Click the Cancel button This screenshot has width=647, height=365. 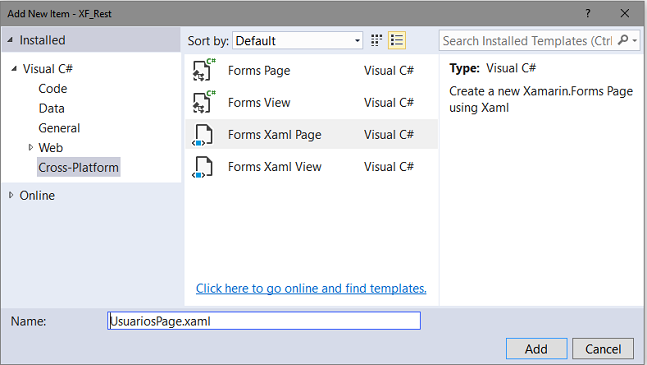click(603, 349)
